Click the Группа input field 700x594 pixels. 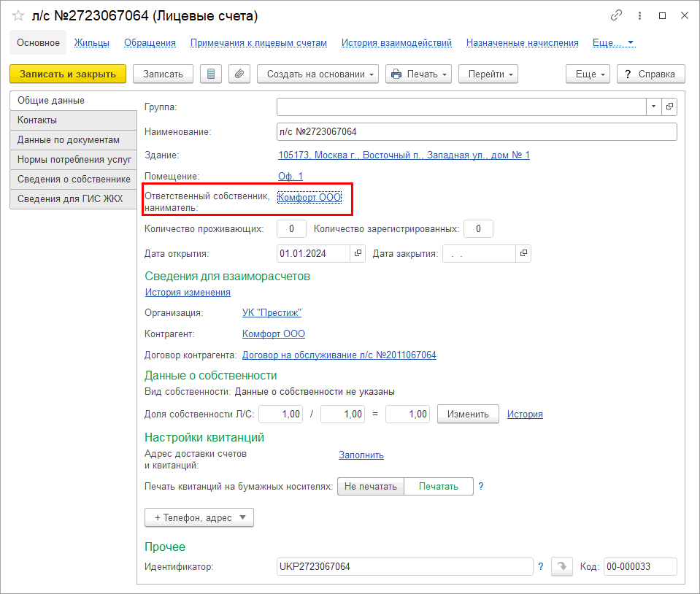pyautogui.click(x=461, y=107)
